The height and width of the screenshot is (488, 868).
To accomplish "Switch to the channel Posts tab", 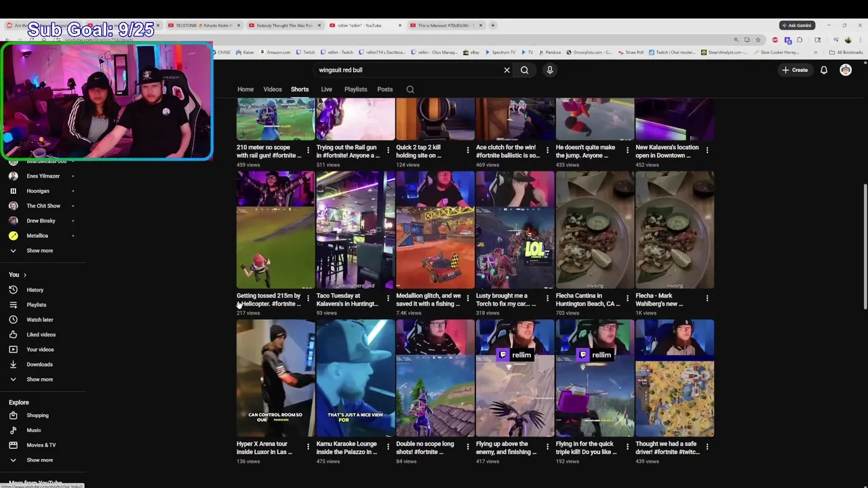I will click(x=385, y=89).
